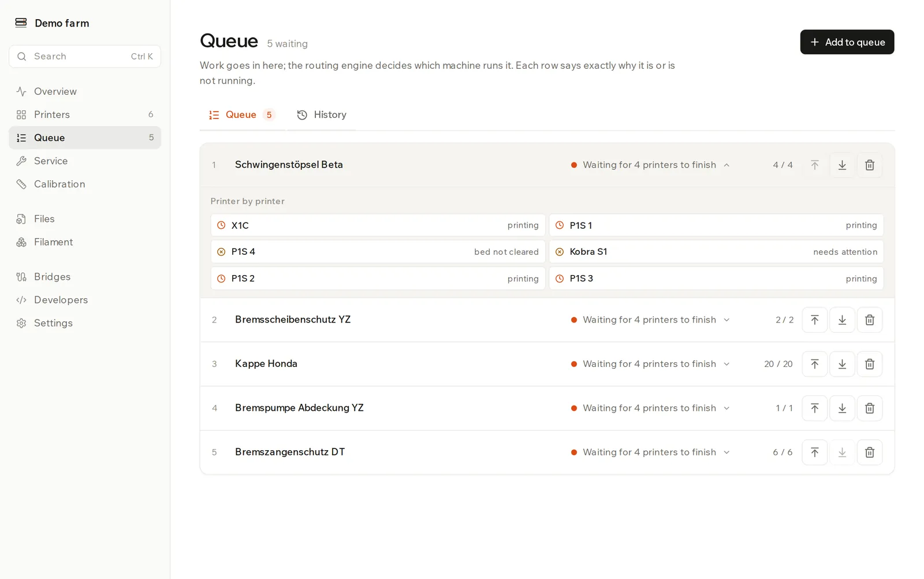The width and height of the screenshot is (924, 579).
Task: Move Kappe Honda down in queue
Action: tap(842, 364)
